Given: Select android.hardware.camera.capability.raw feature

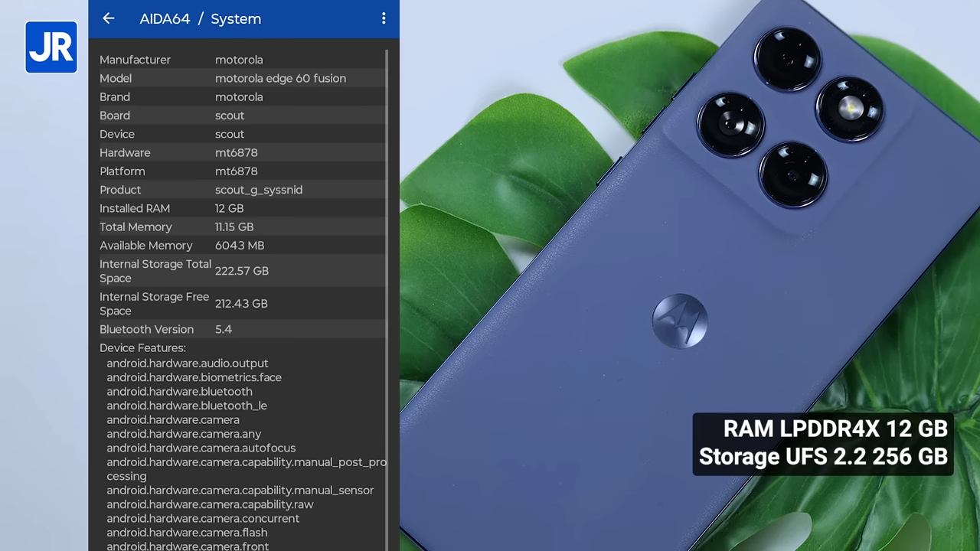Looking at the screenshot, I should [210, 504].
